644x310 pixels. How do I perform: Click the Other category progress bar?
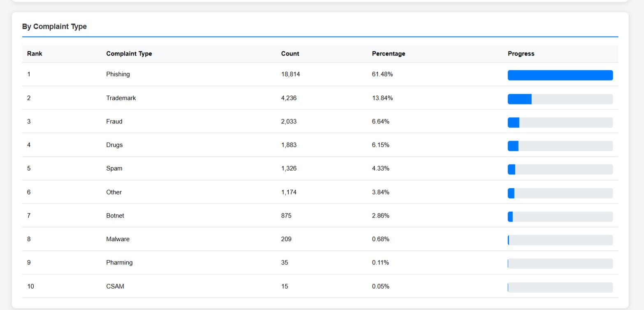[x=560, y=193]
